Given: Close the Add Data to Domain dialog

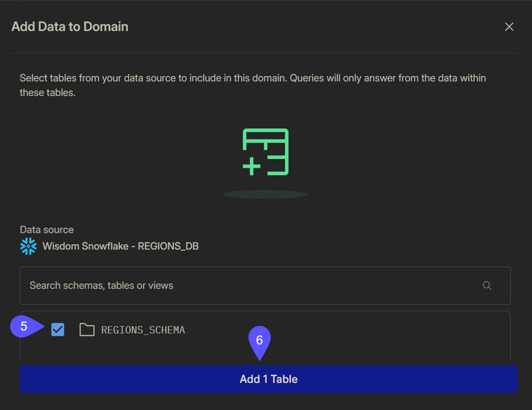Looking at the screenshot, I should (x=509, y=27).
